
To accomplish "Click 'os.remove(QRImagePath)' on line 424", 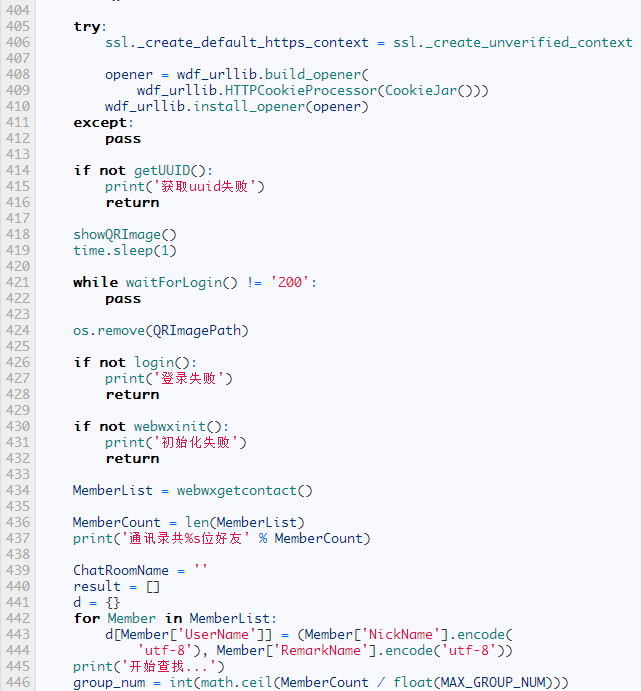I will coord(161,331).
